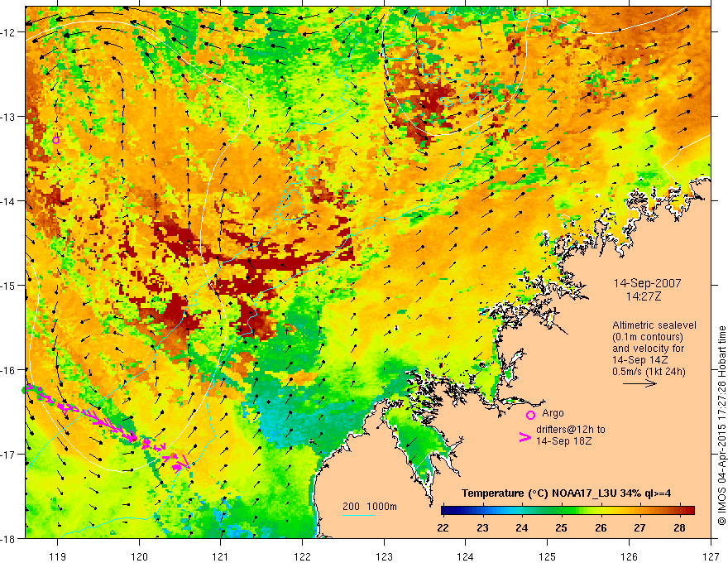Image resolution: width=728 pixels, height=563 pixels.
Task: Click the 119 longitude axis label
Action: pyautogui.click(x=58, y=556)
